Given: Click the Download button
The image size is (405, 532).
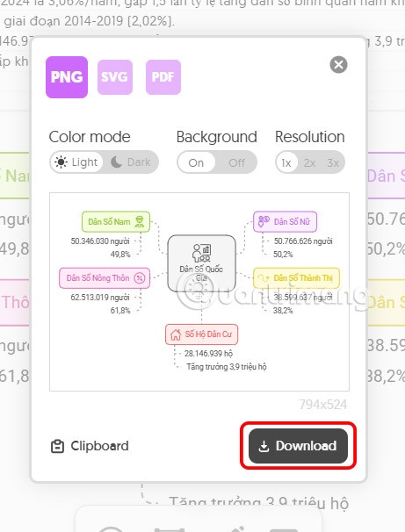Looking at the screenshot, I should (298, 446).
